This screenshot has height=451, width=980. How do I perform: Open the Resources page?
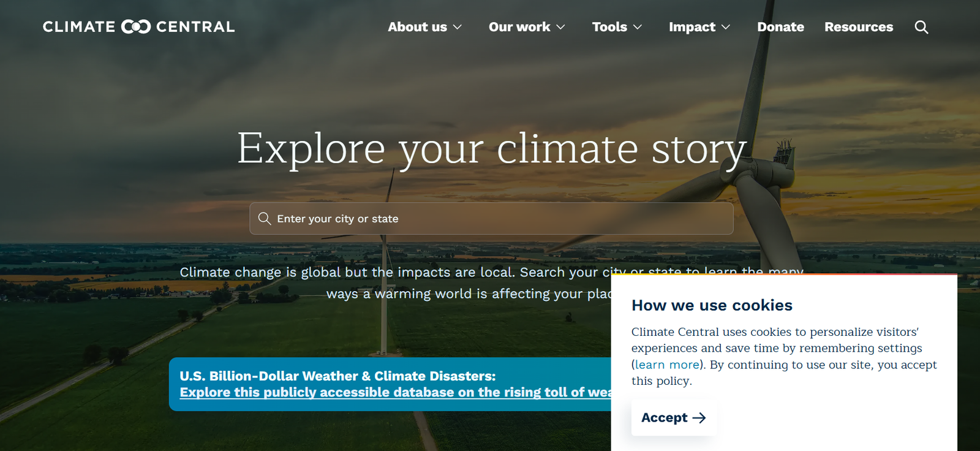click(859, 27)
